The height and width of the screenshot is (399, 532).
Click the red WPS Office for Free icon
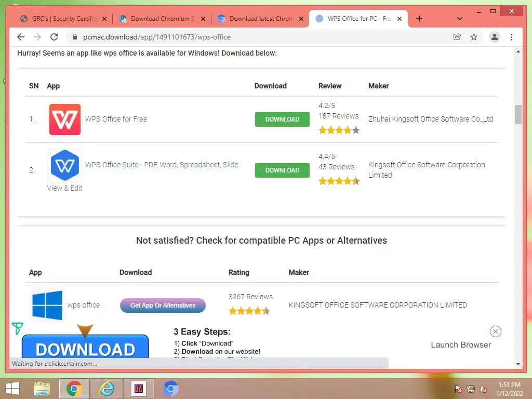(65, 119)
